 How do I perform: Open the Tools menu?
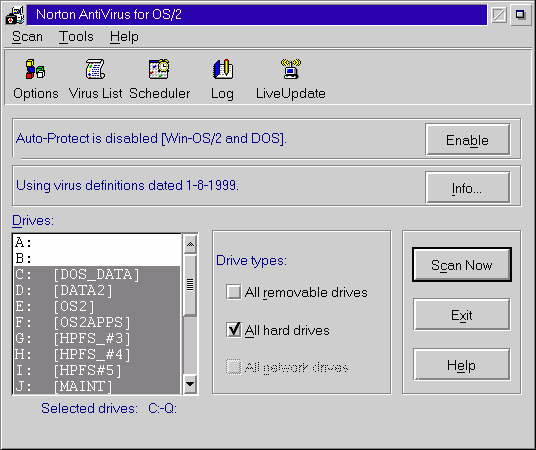[x=76, y=36]
